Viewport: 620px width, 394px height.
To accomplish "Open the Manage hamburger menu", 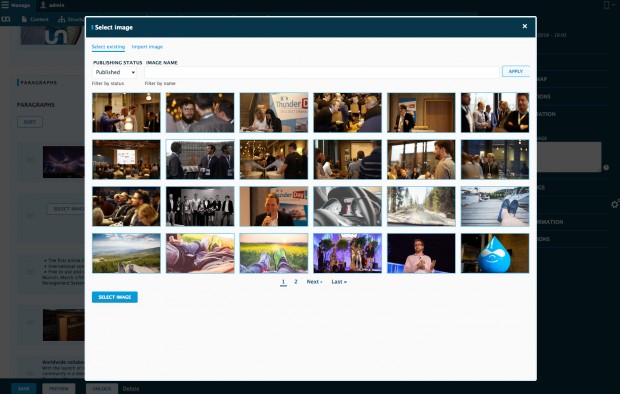I will click(5, 5).
